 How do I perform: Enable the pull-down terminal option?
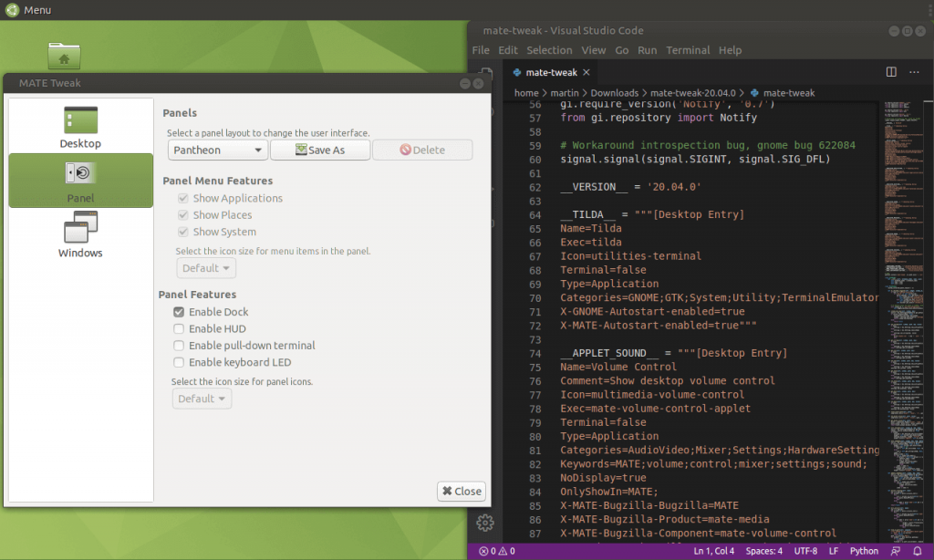coord(179,345)
